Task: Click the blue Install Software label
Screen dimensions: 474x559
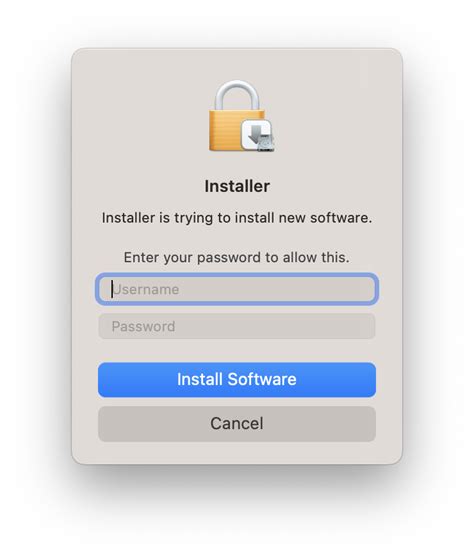Action: point(237,379)
